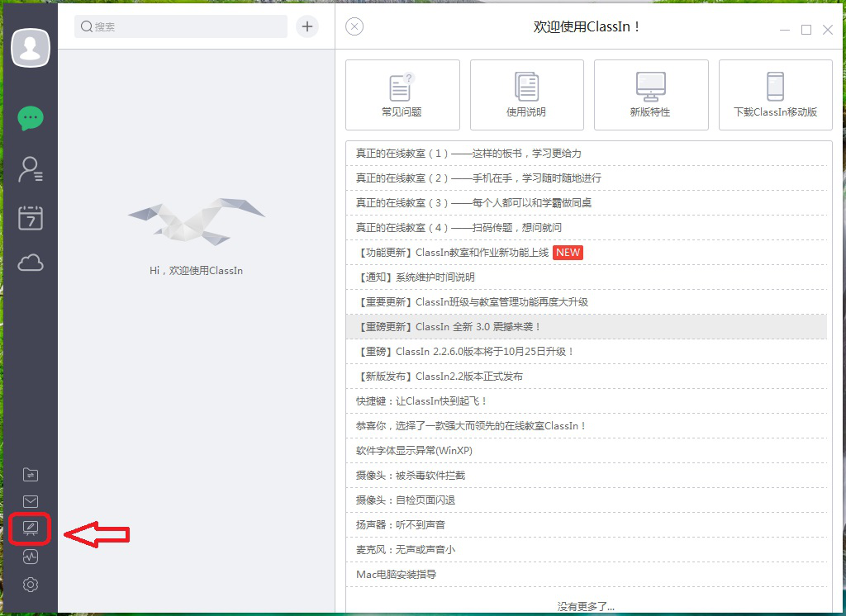Maximize the ClassIn window
Screen dimensions: 846x616
tap(806, 31)
